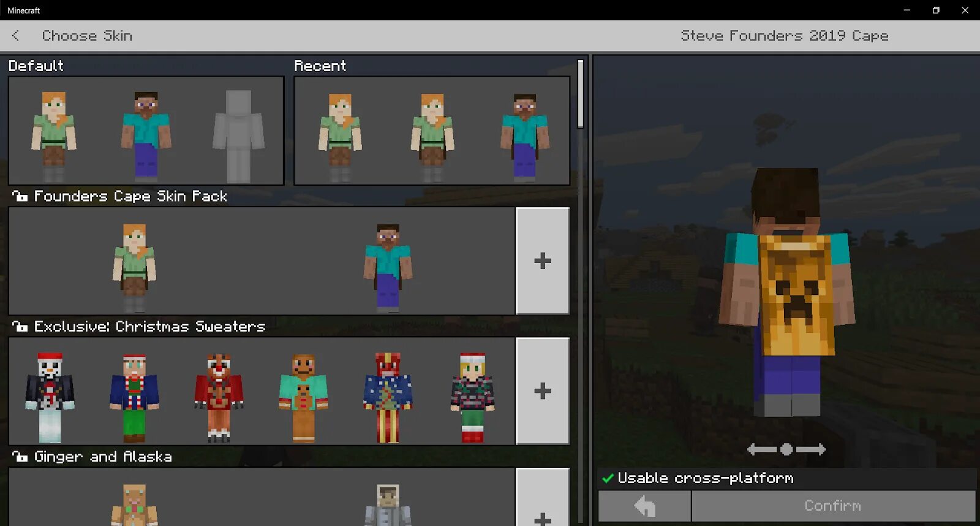Screen dimensions: 980x526
Task: Minimize the Minecraft window
Action: click(907, 10)
